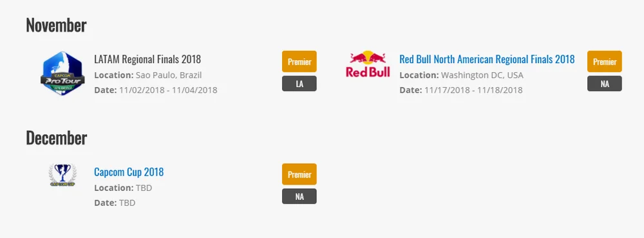Click the Red Bull logo
644x238 pixels.
click(368, 64)
